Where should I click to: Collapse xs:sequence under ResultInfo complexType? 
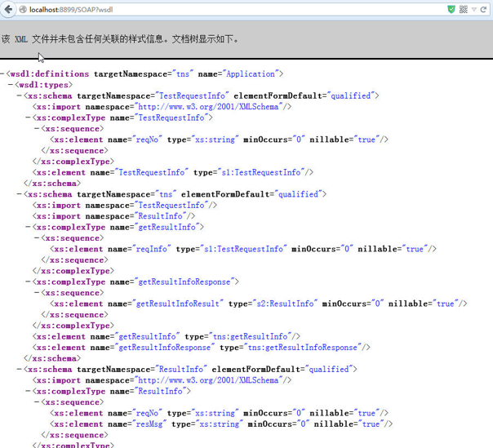[37, 402]
